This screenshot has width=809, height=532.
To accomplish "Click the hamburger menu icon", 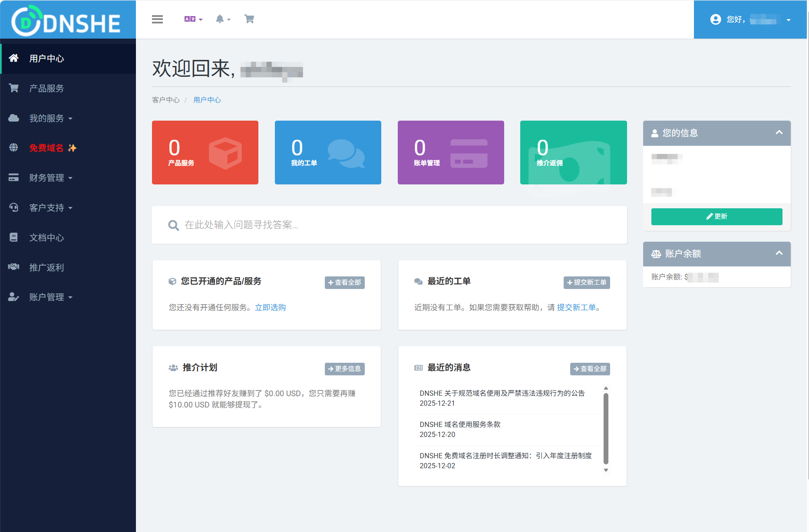I will (157, 19).
